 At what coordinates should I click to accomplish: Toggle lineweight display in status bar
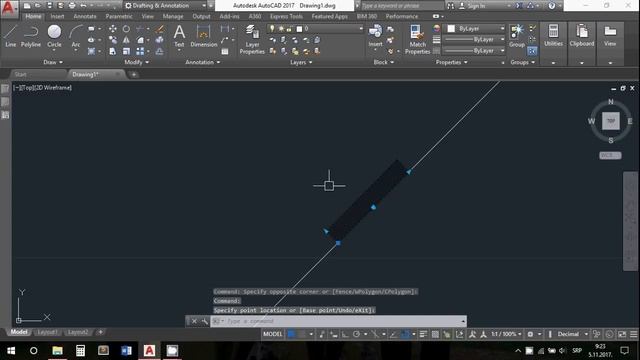click(423, 334)
